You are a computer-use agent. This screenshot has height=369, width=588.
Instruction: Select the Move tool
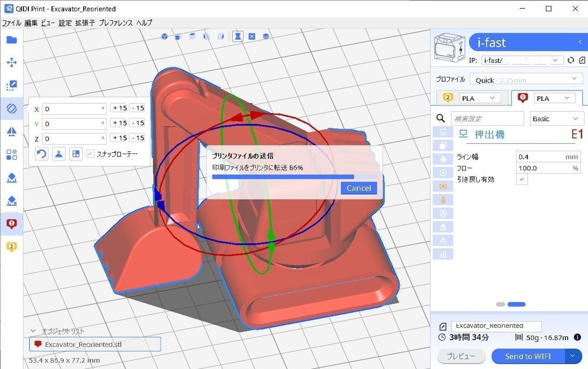(x=11, y=63)
